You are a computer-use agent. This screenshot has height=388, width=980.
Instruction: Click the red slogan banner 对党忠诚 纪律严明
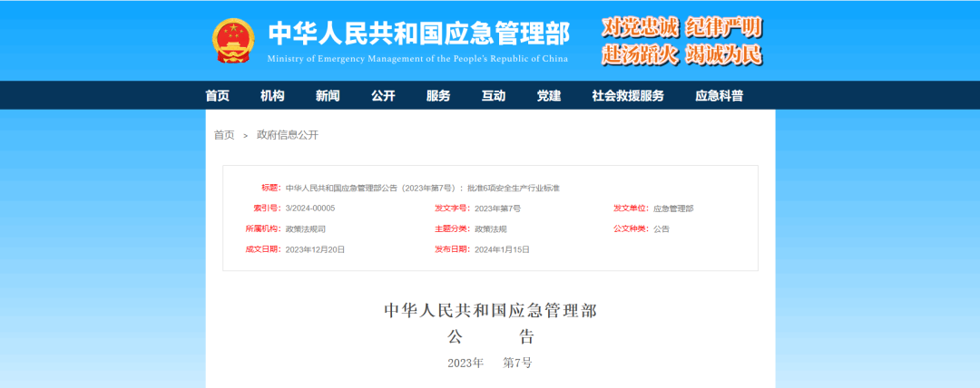(681, 28)
